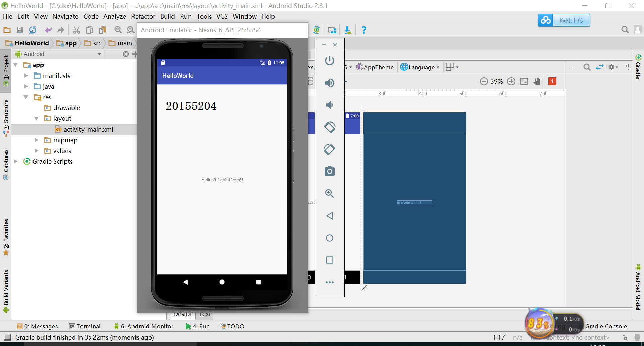Open the 4: Run tool window

(x=198, y=326)
